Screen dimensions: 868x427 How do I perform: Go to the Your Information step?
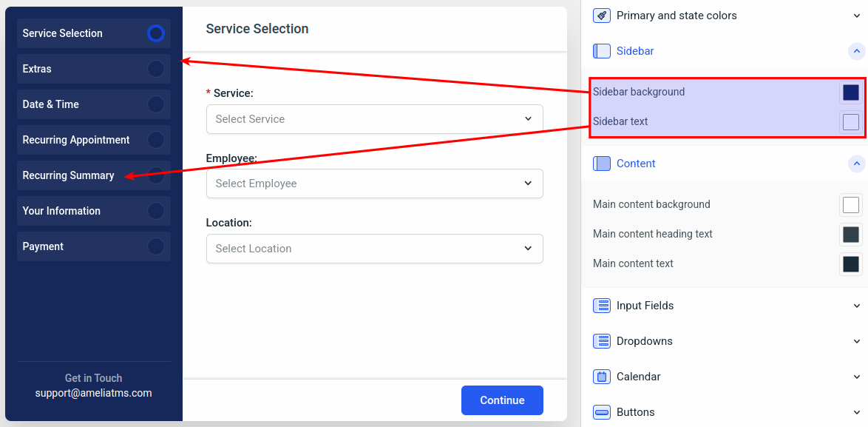[61, 211]
